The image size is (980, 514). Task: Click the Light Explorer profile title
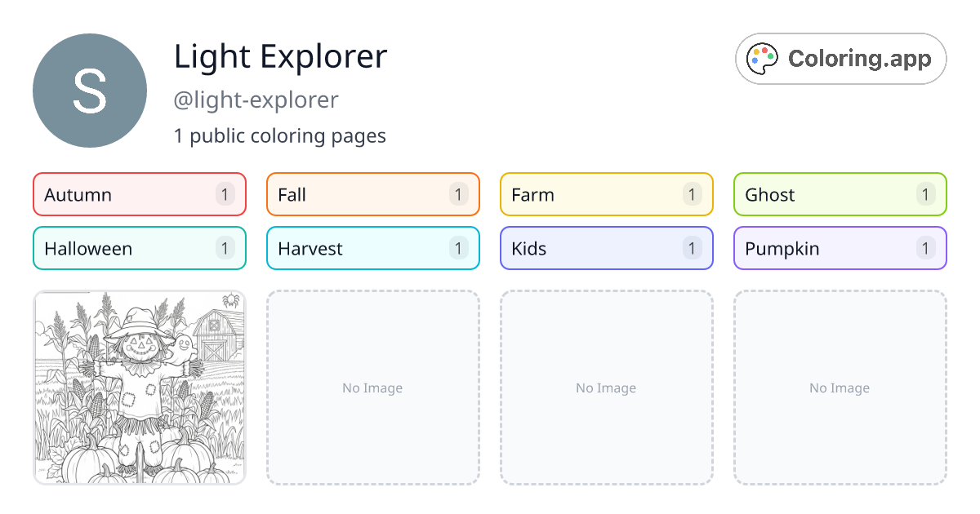coord(281,56)
